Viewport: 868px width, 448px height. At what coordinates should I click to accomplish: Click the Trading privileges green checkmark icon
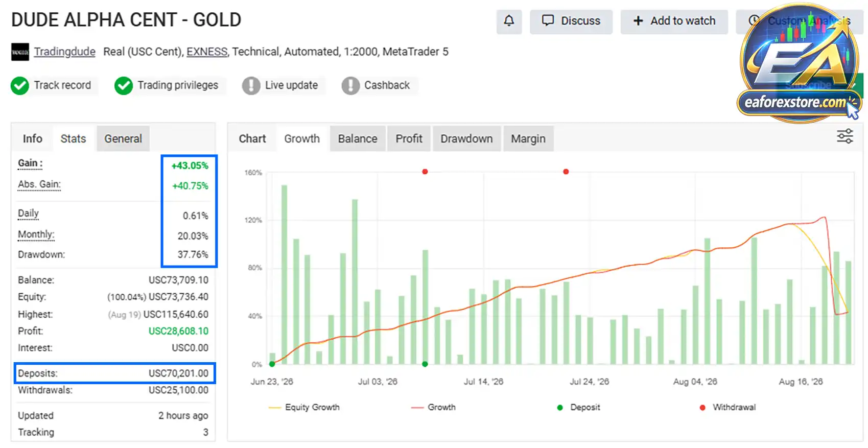124,86
